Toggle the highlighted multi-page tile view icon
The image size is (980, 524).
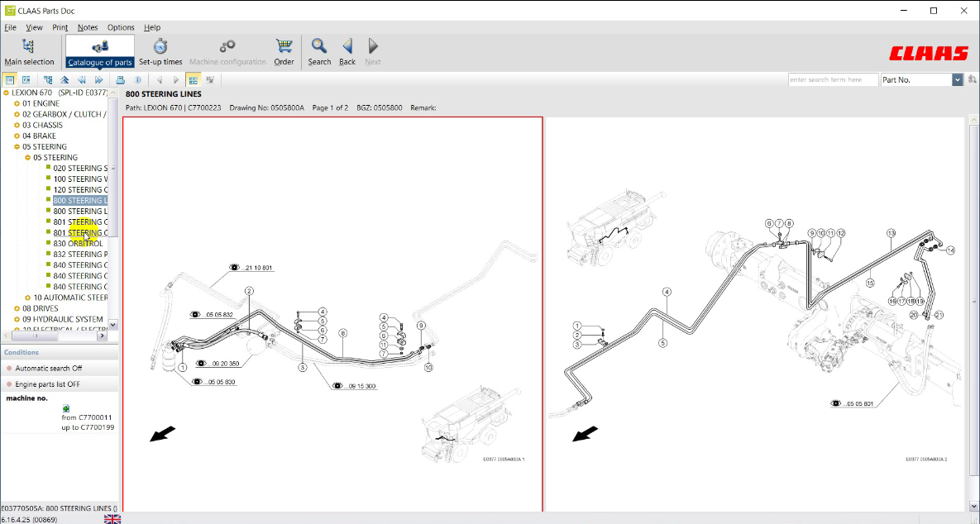pos(194,80)
